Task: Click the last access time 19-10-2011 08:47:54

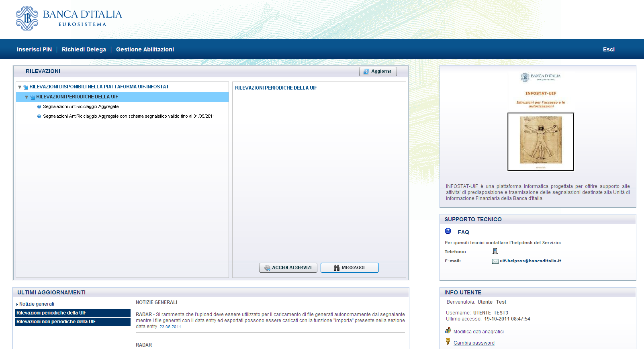Action: pyautogui.click(x=507, y=319)
